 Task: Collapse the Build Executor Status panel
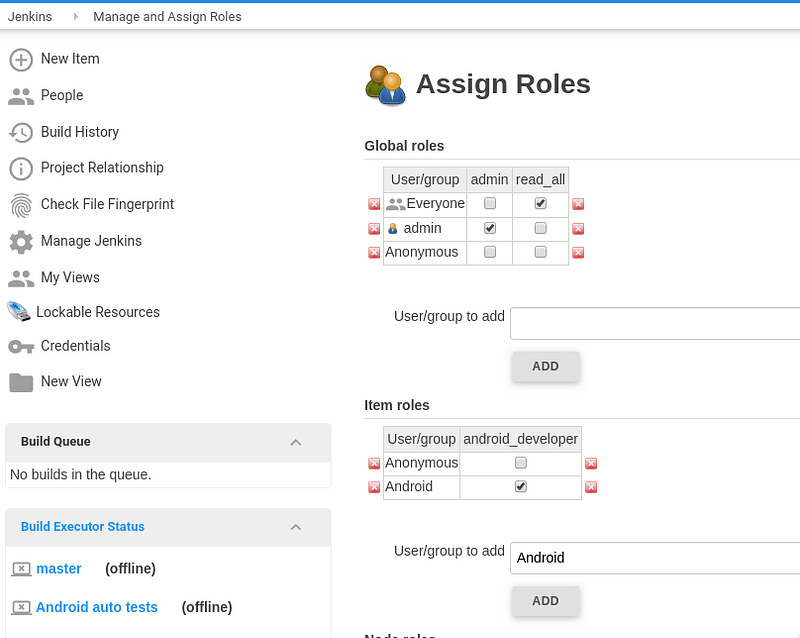pyautogui.click(x=296, y=527)
